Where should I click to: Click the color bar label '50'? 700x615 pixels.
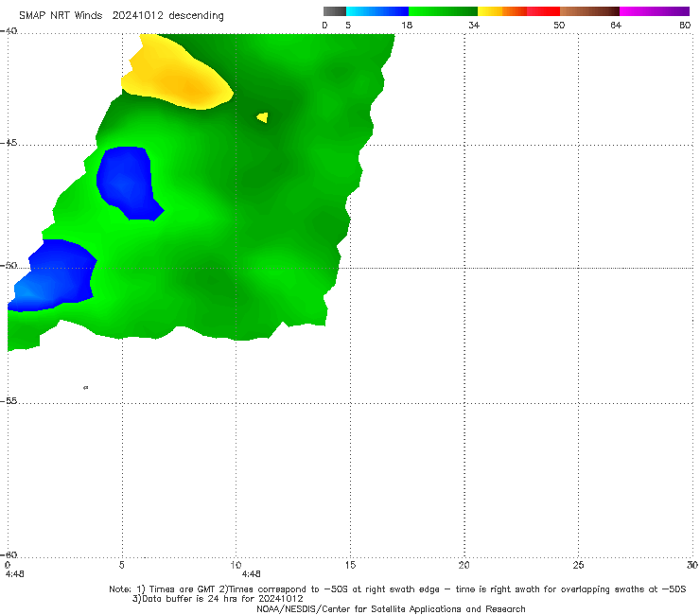[559, 26]
